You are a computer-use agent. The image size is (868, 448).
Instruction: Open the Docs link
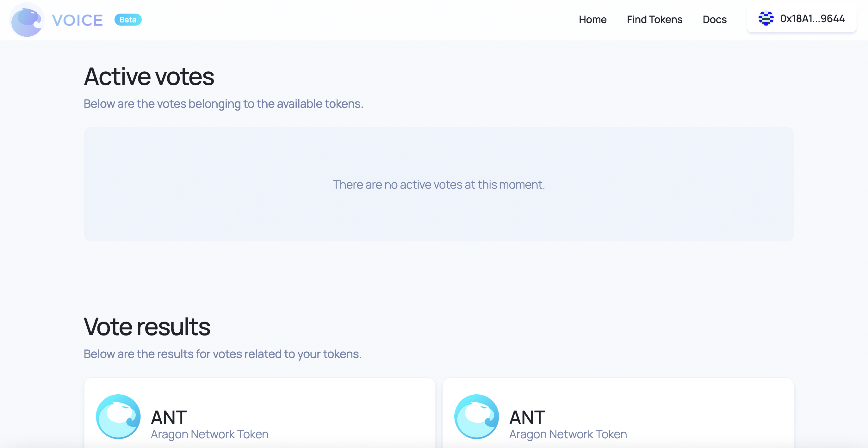[714, 20]
